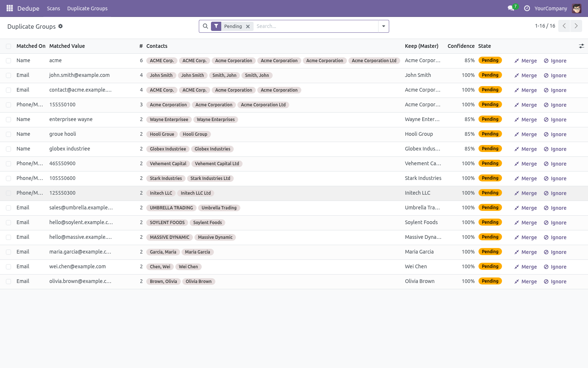Sort by Confidence column header
Image resolution: width=588 pixels, height=368 pixels.
[461, 46]
